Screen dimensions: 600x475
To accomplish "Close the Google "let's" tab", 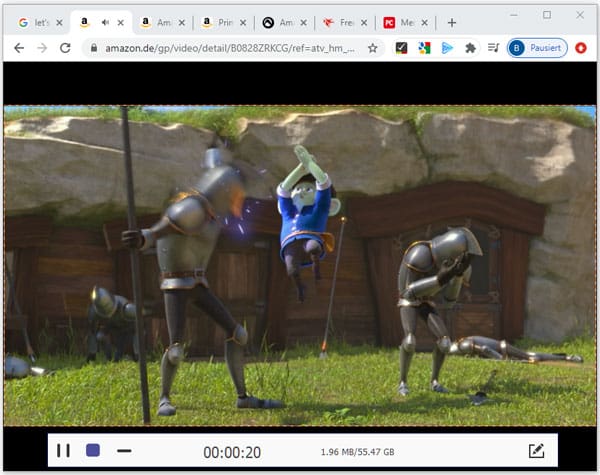I will [x=59, y=23].
